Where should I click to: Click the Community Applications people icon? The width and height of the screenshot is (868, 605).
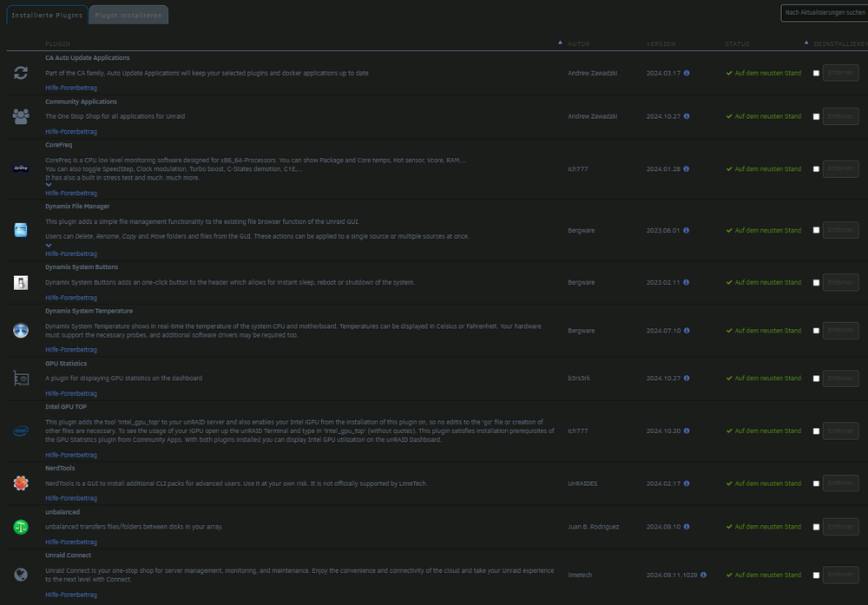pyautogui.click(x=21, y=116)
